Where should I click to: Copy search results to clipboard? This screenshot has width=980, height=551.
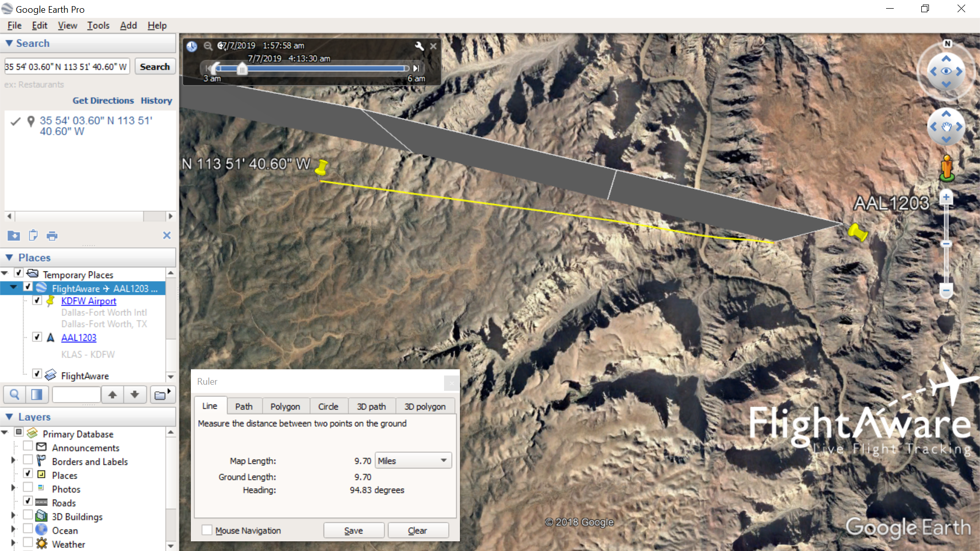(x=33, y=236)
